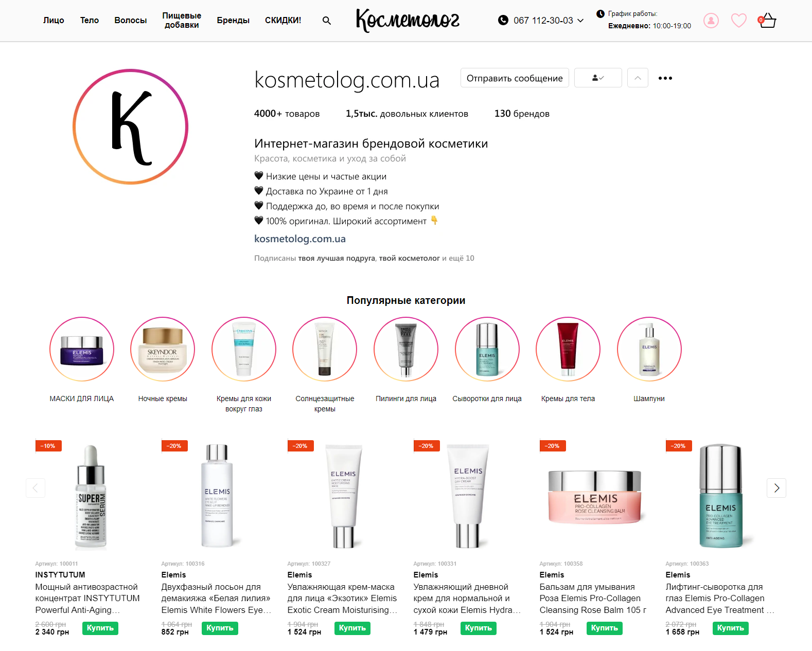
Task: Open the Бренды menu item
Action: coord(233,21)
